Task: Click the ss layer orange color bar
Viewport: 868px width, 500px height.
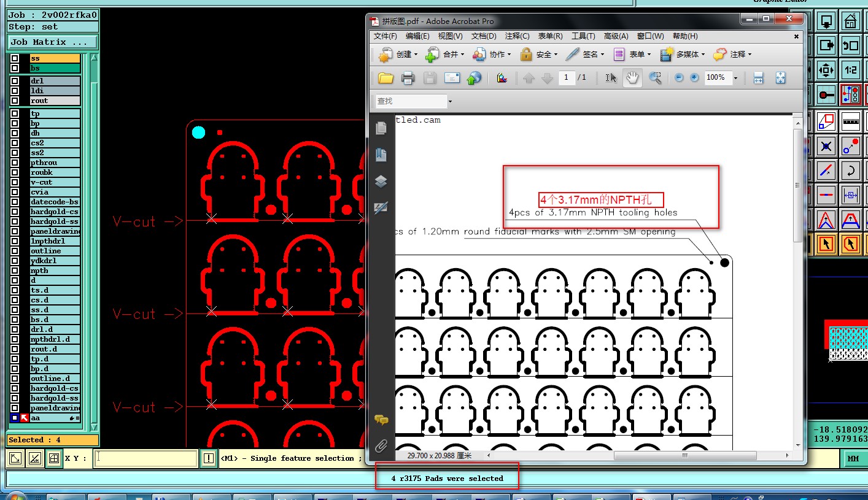Action: pos(55,58)
